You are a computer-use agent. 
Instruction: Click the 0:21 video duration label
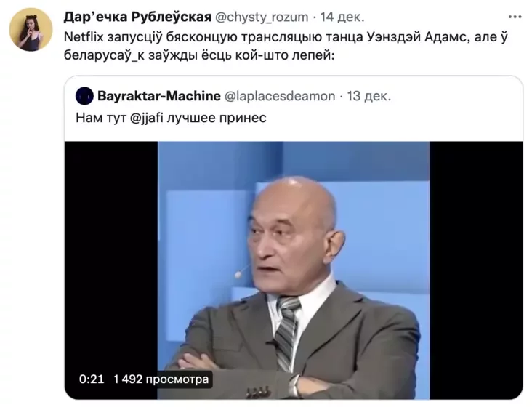click(x=92, y=379)
